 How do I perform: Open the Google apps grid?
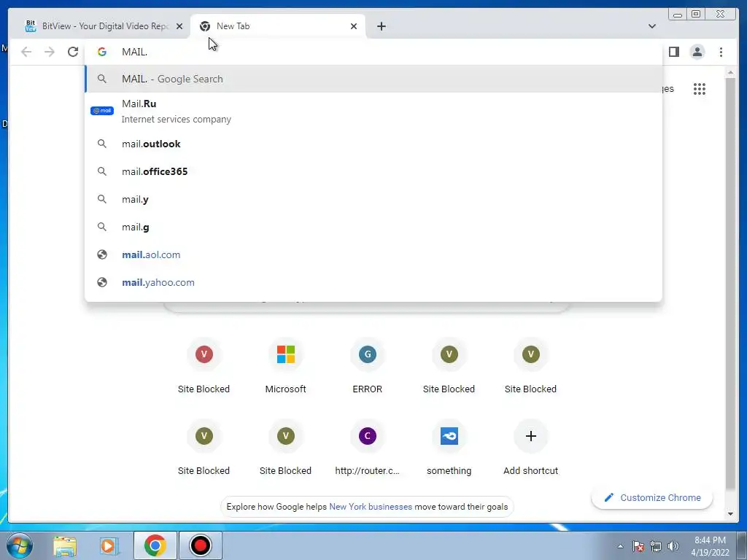700,89
